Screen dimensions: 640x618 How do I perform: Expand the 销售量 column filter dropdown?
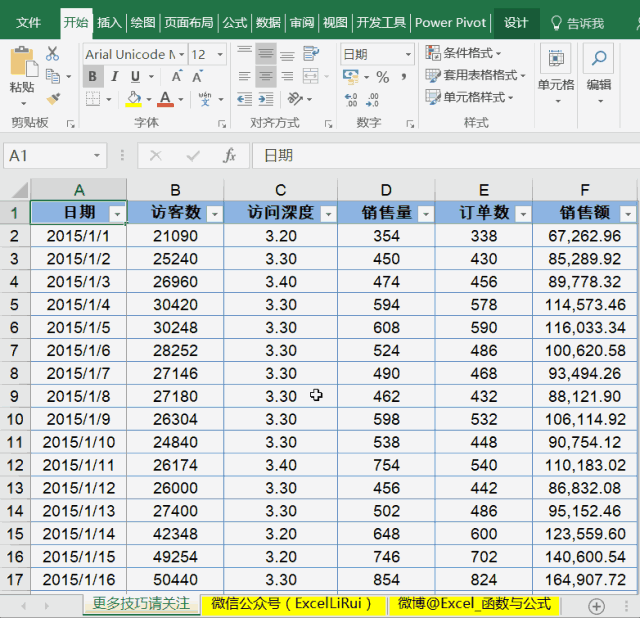[x=425, y=214]
